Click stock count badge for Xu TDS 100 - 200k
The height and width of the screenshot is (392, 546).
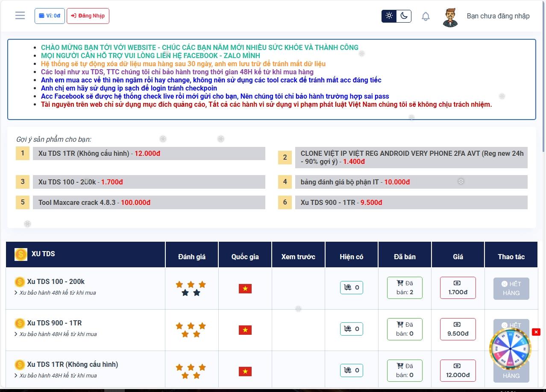click(352, 287)
